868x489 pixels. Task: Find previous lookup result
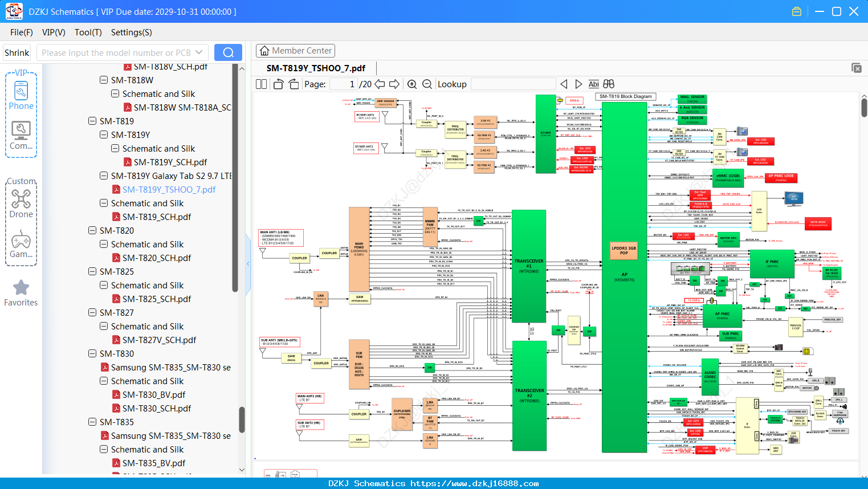(564, 84)
